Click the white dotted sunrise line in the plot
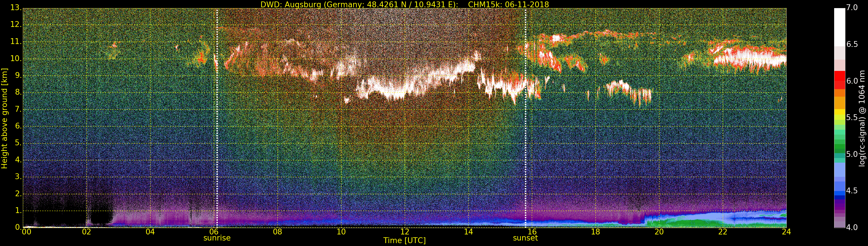The height and width of the screenshot is (246, 868). point(217,118)
